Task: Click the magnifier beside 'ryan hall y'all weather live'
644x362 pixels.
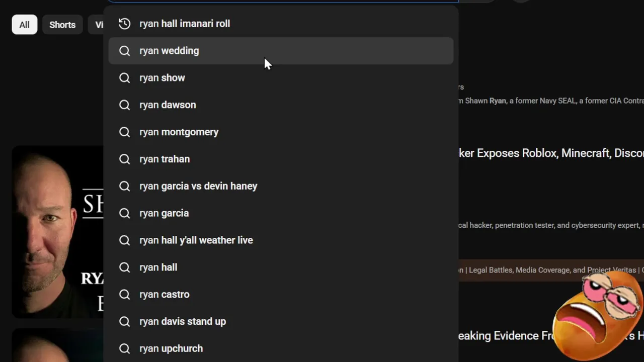Action: tap(124, 240)
